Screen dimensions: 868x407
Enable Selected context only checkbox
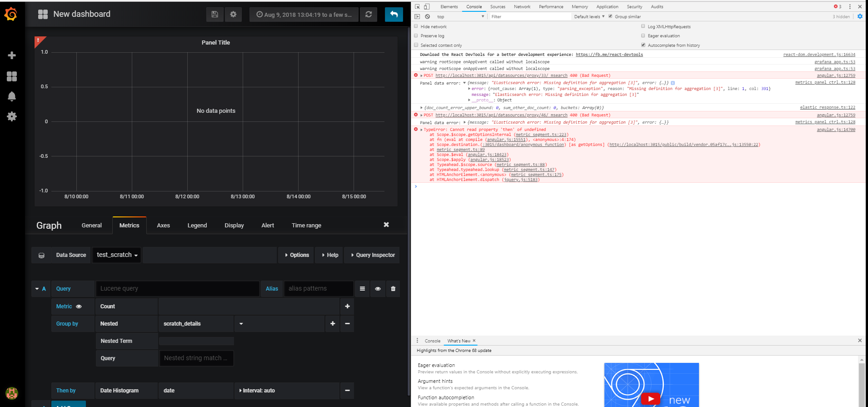[x=416, y=45]
